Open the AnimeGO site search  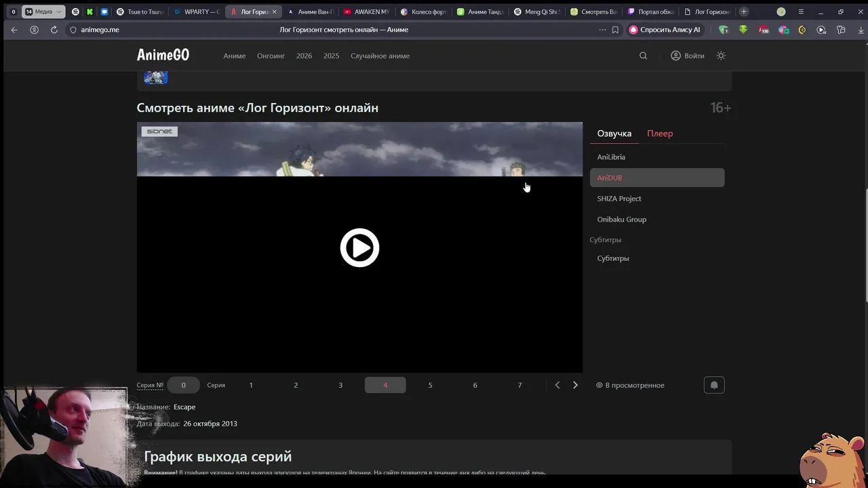click(x=643, y=56)
